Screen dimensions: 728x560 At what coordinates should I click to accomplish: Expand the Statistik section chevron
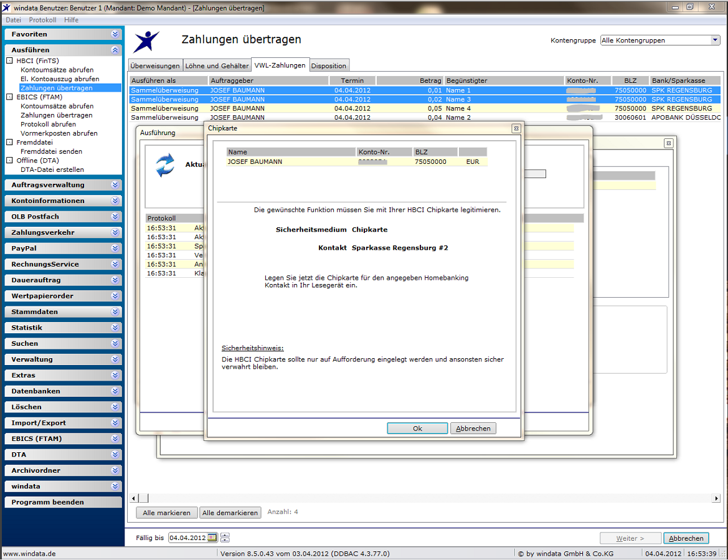tap(115, 328)
